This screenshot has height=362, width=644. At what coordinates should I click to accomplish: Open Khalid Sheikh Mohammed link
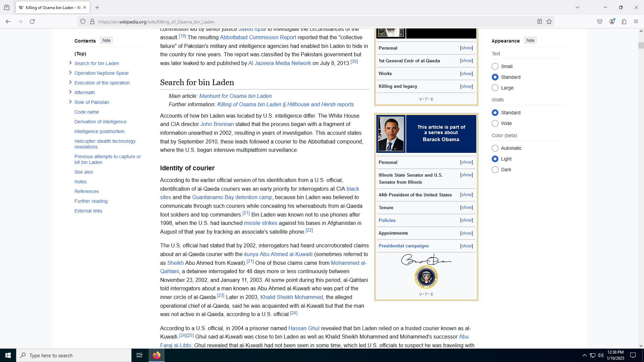291,297
